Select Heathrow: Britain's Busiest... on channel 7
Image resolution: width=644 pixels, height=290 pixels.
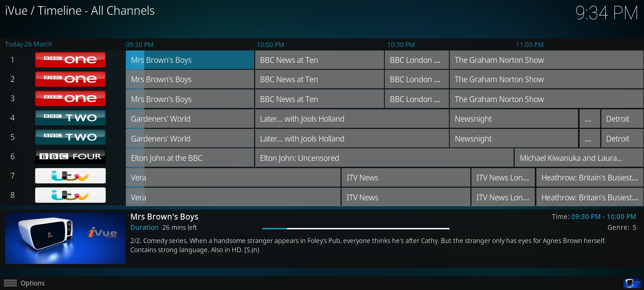590,177
